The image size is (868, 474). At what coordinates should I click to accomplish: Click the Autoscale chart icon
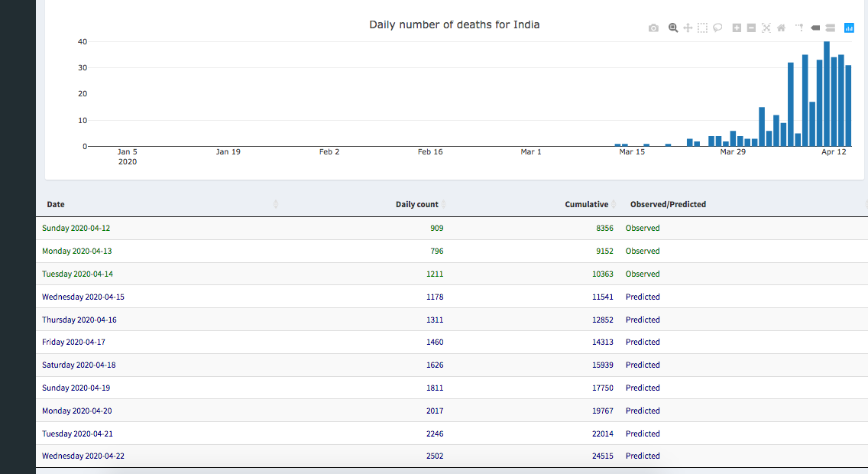pyautogui.click(x=766, y=28)
